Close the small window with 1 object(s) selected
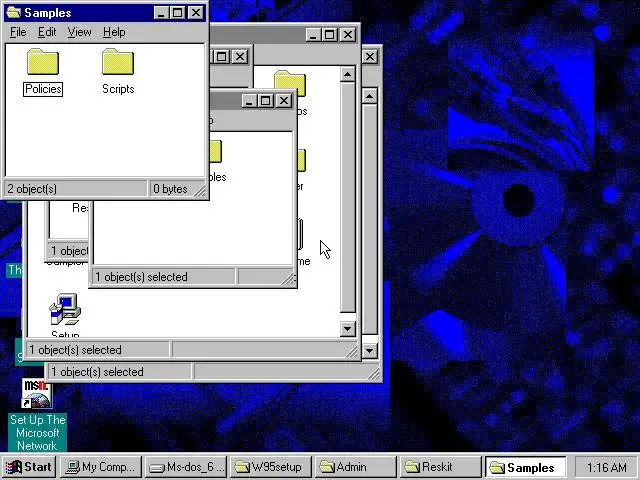The width and height of the screenshot is (640, 480). (x=284, y=100)
